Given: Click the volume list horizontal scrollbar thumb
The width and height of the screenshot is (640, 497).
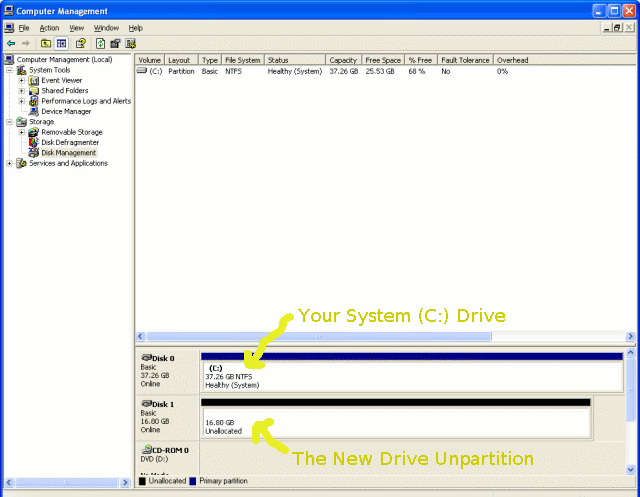Looking at the screenshot, I should [319, 336].
